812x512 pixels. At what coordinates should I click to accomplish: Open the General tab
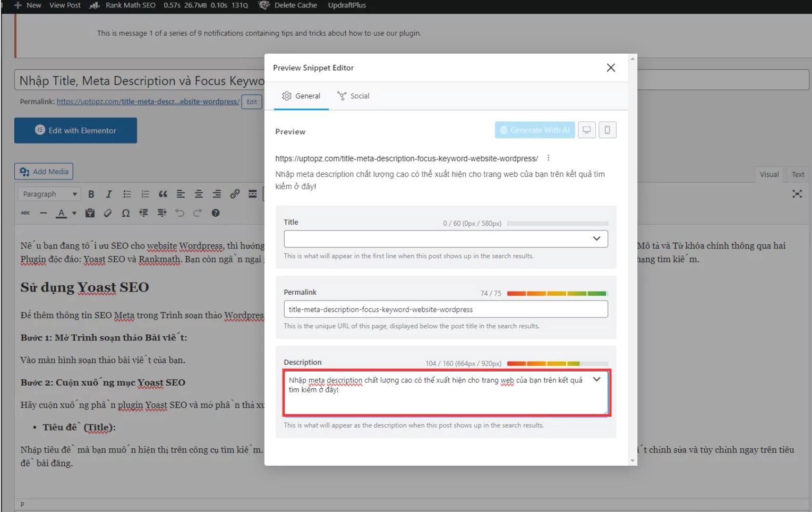(x=301, y=96)
